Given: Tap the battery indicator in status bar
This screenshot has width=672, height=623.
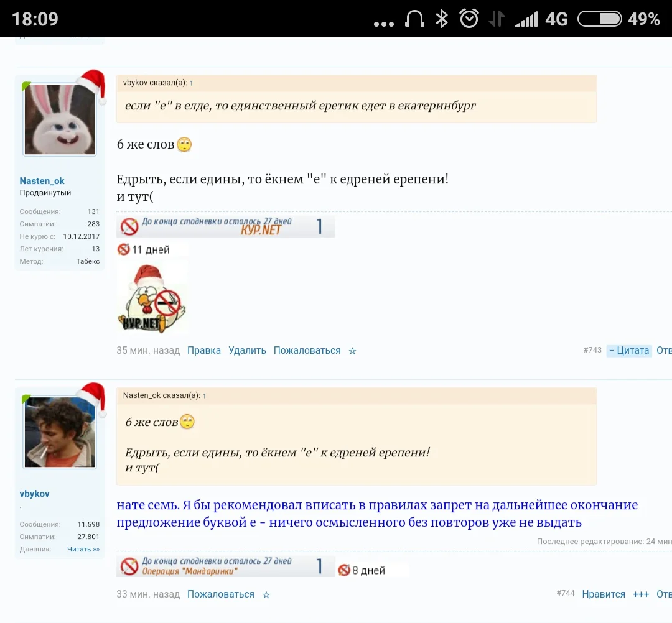Looking at the screenshot, I should (600, 19).
